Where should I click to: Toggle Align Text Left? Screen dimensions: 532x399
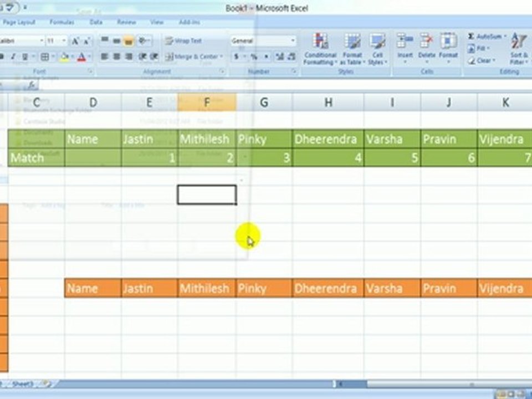pyautogui.click(x=105, y=57)
